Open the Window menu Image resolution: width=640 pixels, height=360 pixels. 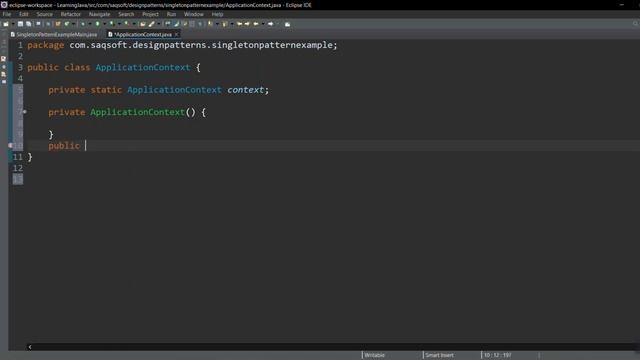193,14
